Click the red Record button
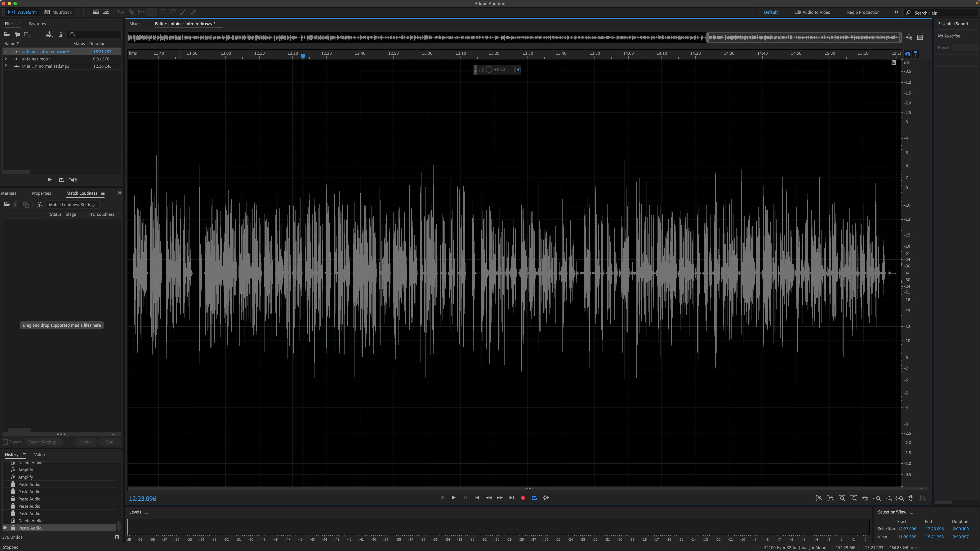 point(523,498)
